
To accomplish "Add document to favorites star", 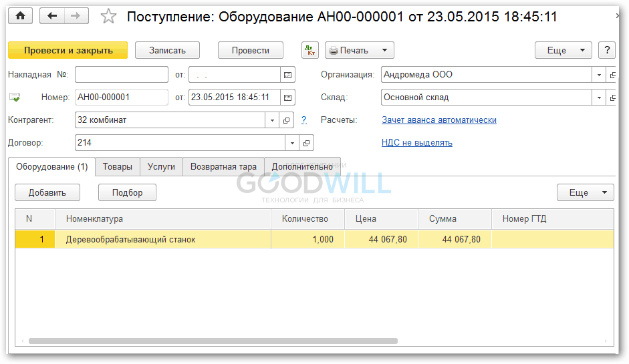I will [108, 17].
